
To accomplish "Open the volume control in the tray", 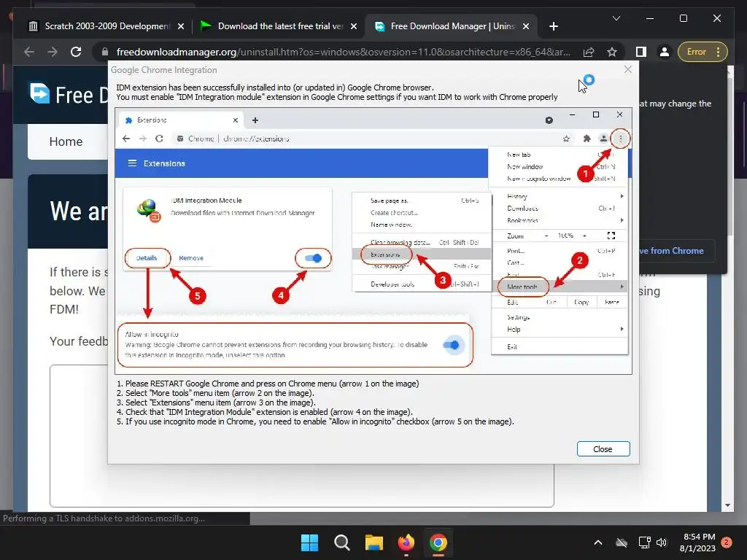I will (x=661, y=542).
